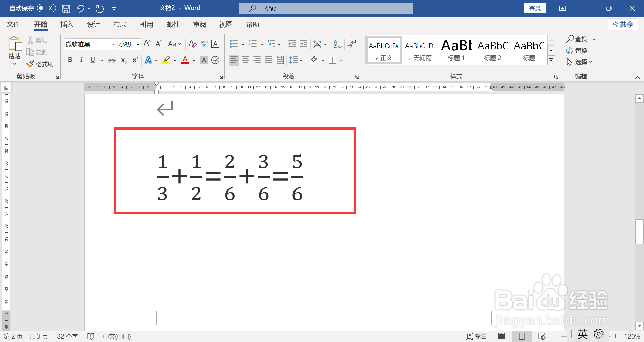
Task: Toggle the AutoSave switch
Action: pos(46,8)
